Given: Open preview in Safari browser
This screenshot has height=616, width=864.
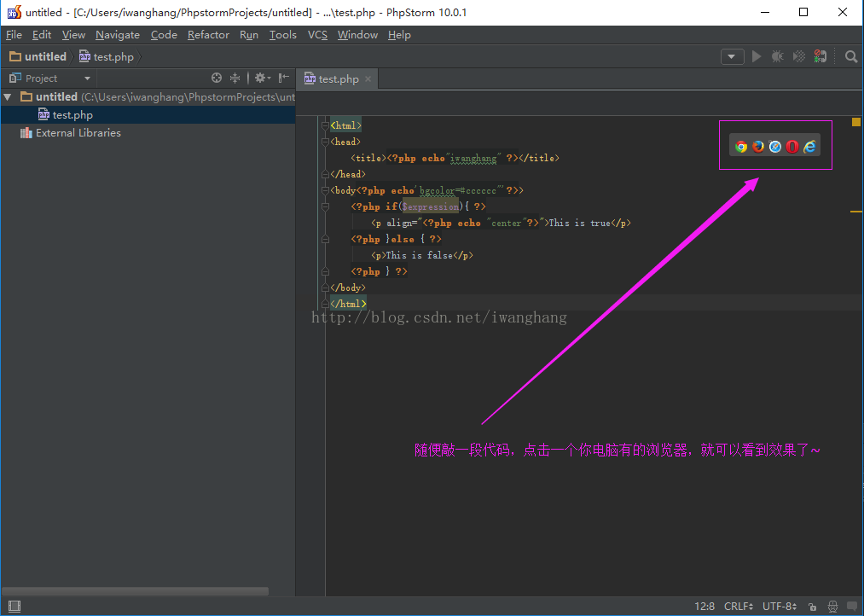Looking at the screenshot, I should [775, 147].
